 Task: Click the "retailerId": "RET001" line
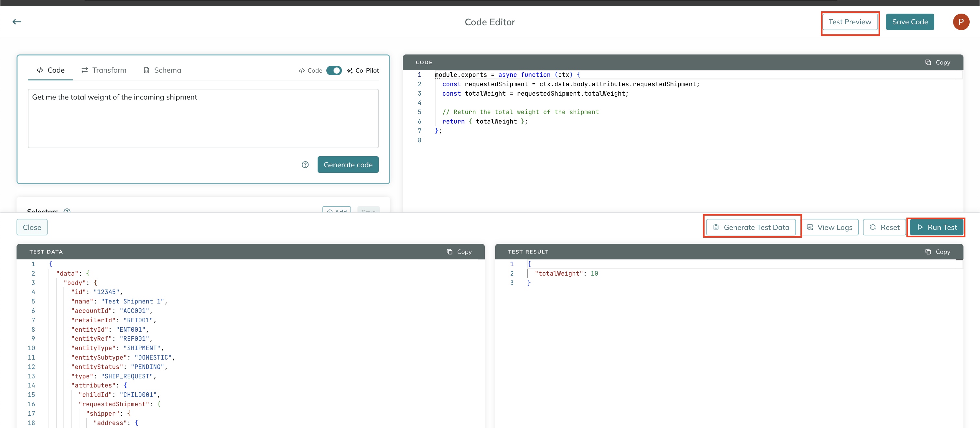113,320
